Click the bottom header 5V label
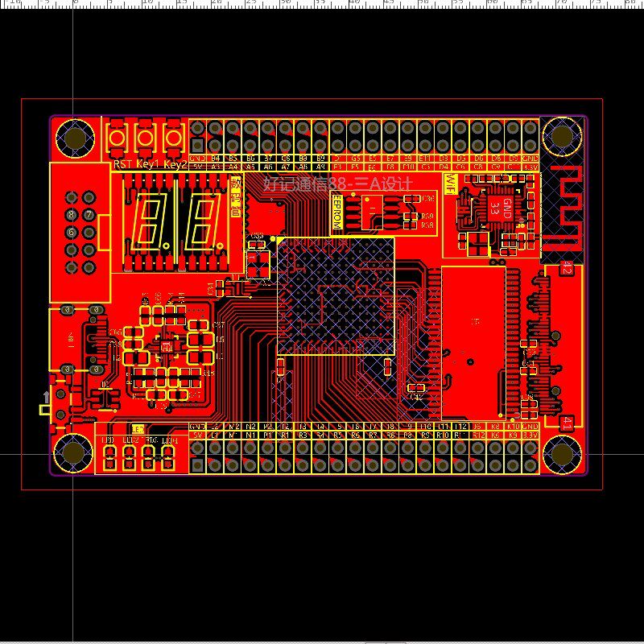The width and height of the screenshot is (644, 644). click(197, 435)
